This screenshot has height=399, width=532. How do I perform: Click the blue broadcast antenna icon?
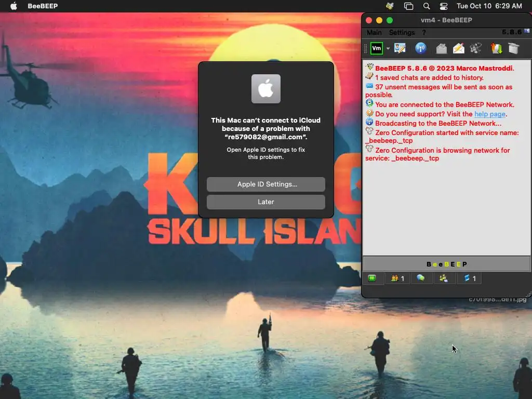(x=421, y=48)
